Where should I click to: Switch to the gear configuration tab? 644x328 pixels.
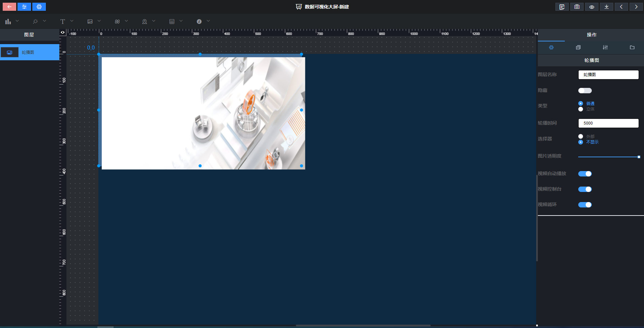pos(551,47)
